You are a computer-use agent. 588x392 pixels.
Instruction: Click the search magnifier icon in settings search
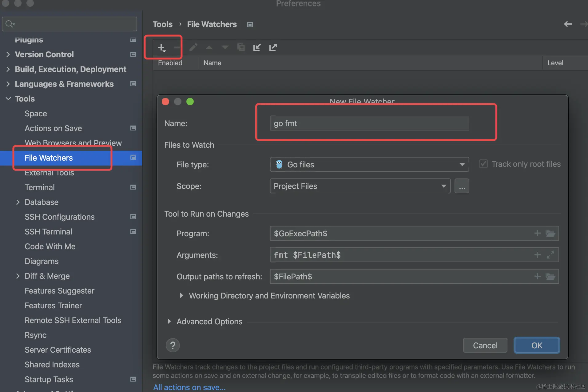click(x=10, y=24)
